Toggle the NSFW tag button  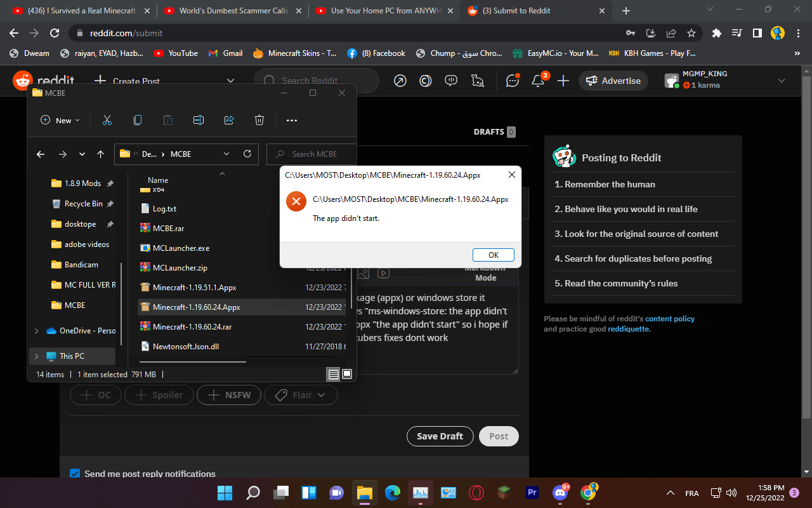point(229,395)
